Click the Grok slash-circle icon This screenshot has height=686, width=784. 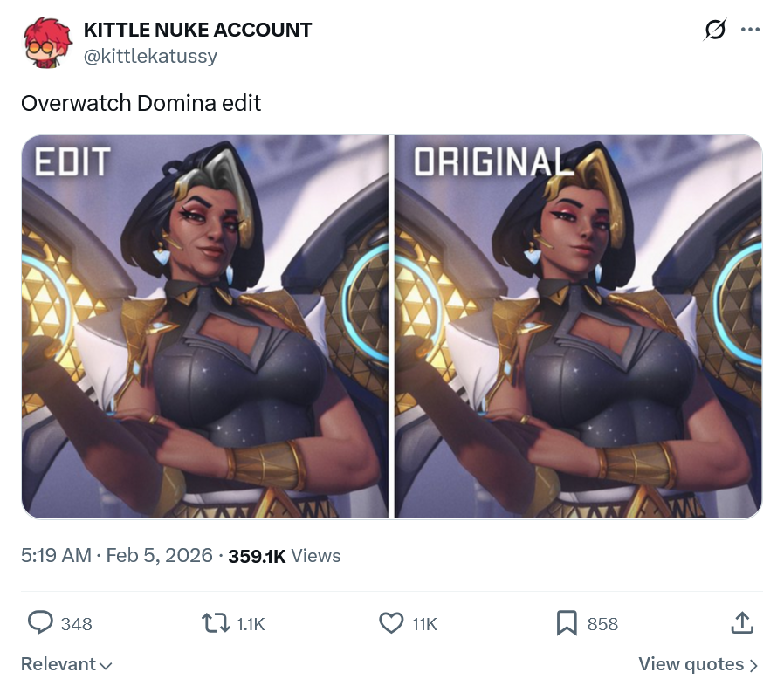pyautogui.click(x=714, y=30)
